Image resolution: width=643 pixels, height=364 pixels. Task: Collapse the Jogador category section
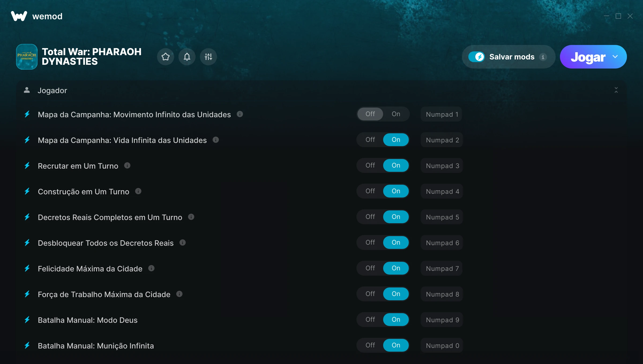click(x=616, y=90)
